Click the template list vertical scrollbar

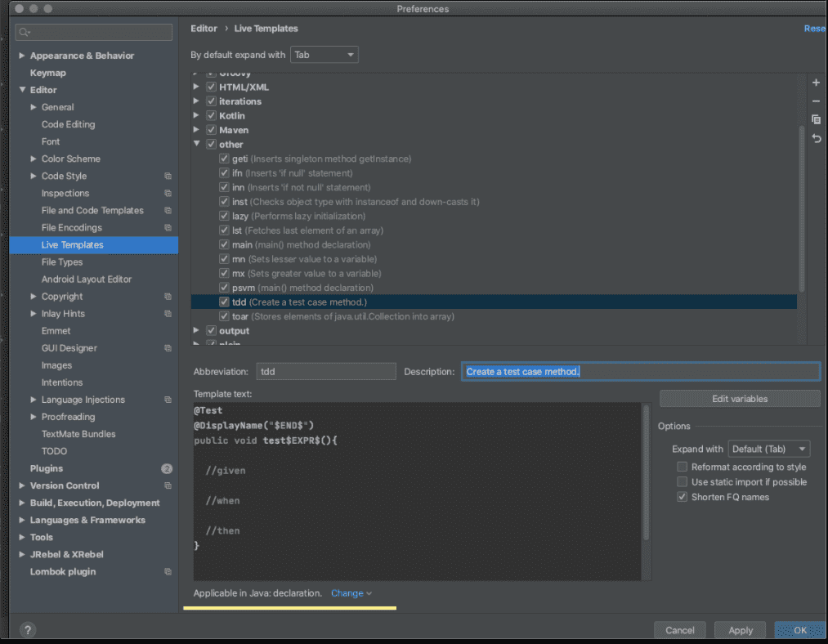pyautogui.click(x=802, y=204)
